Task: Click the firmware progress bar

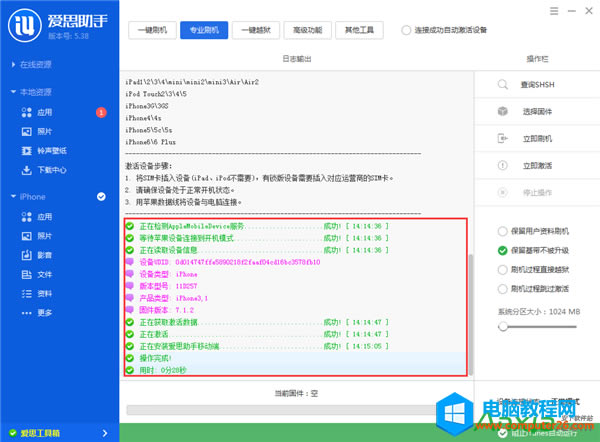Action: click(281, 410)
